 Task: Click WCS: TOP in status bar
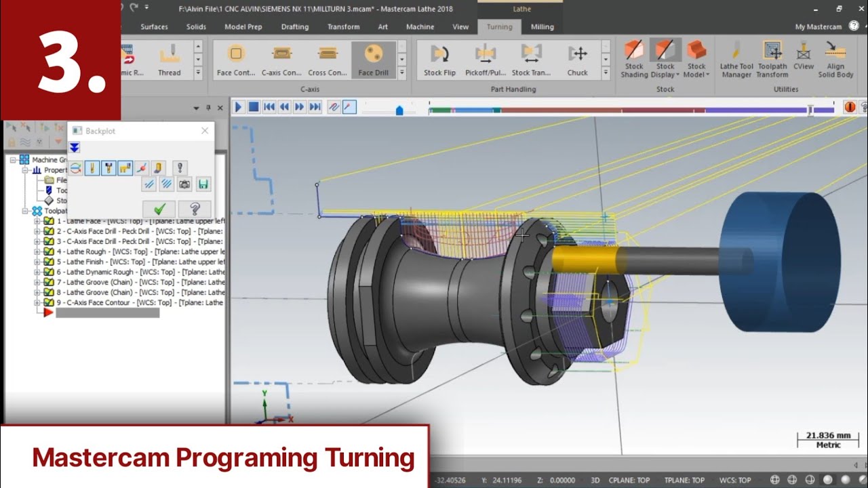(734, 480)
